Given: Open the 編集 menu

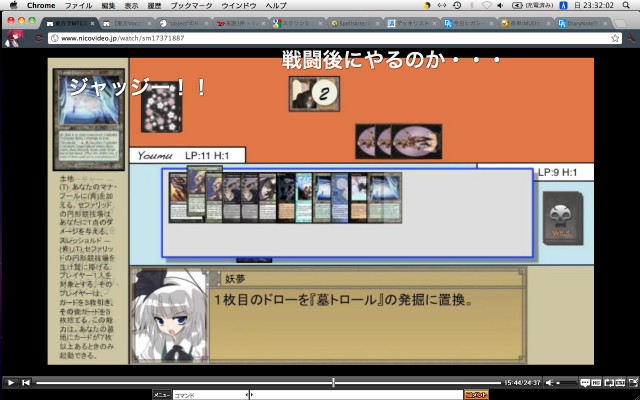Looking at the screenshot, I should 108,6.
